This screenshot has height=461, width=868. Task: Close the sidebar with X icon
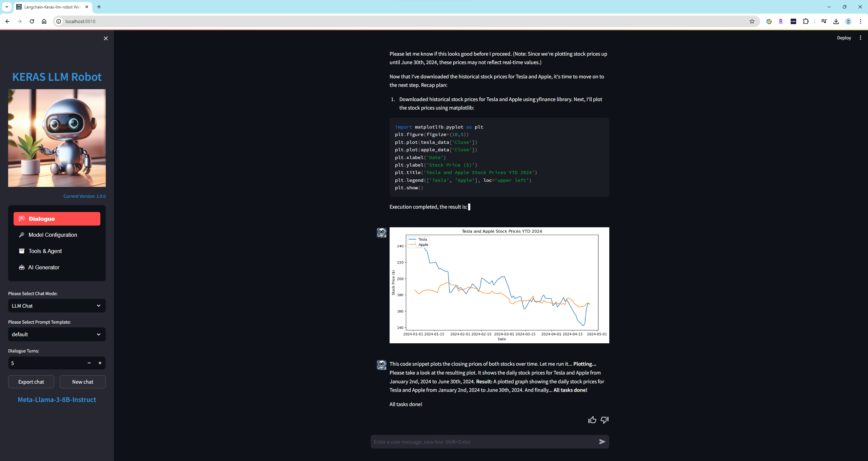click(106, 38)
